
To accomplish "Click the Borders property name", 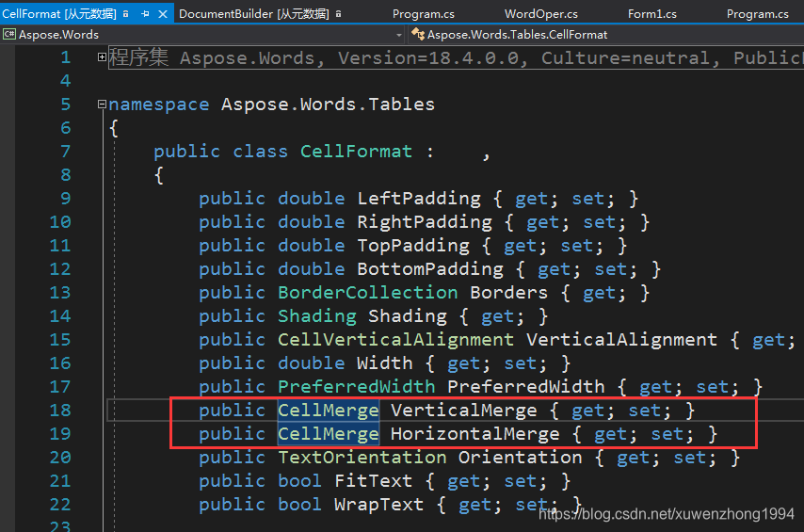I will pyautogui.click(x=508, y=293).
